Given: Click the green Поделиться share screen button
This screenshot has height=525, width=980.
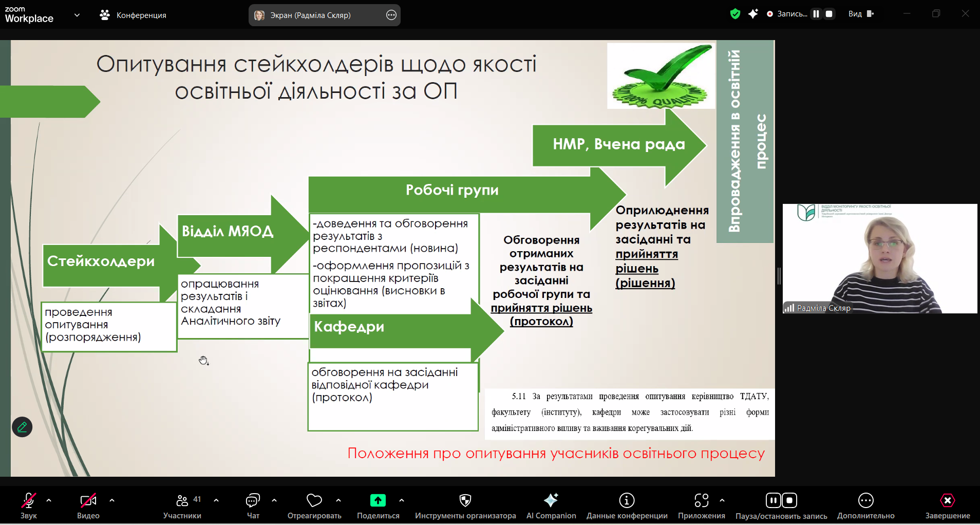Looking at the screenshot, I should [x=378, y=500].
